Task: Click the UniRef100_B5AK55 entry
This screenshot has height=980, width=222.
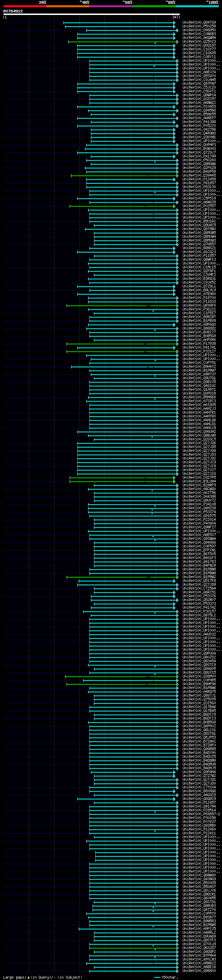Action: (x=199, y=114)
